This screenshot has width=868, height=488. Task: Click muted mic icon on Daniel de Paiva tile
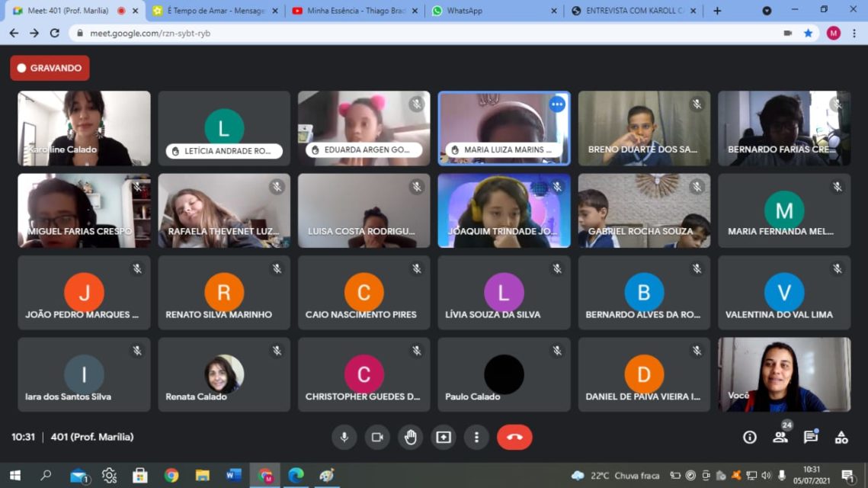pos(697,351)
